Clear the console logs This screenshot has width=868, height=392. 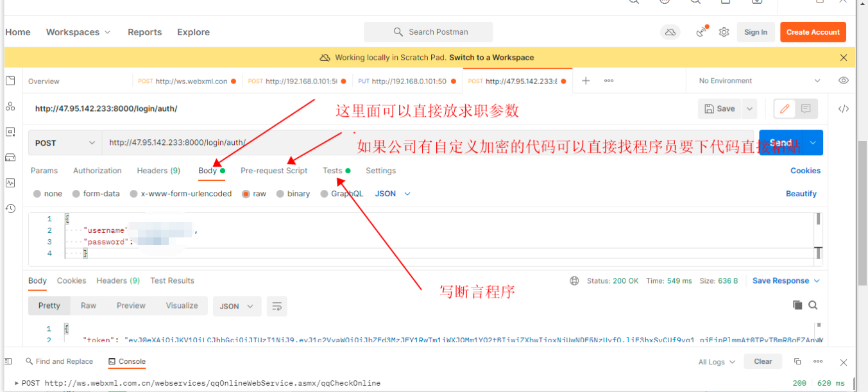[763, 361]
